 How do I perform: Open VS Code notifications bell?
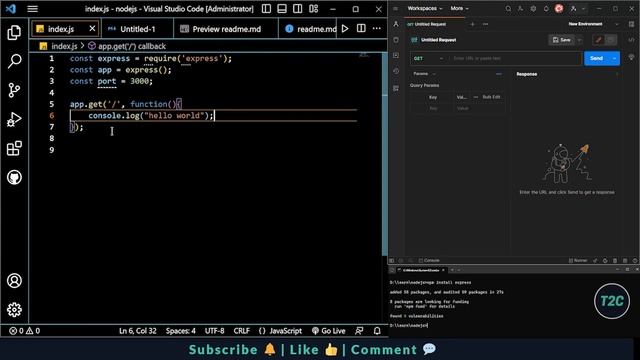click(377, 331)
